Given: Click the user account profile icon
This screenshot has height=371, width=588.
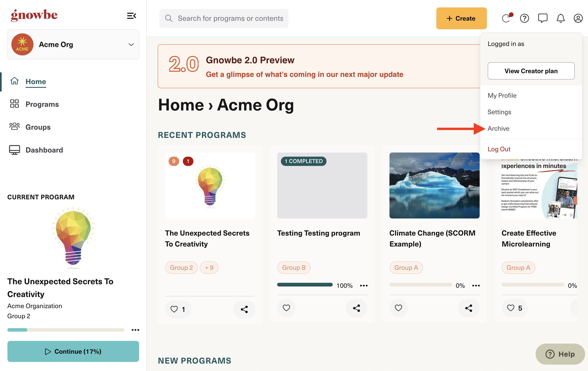Looking at the screenshot, I should pos(578,18).
